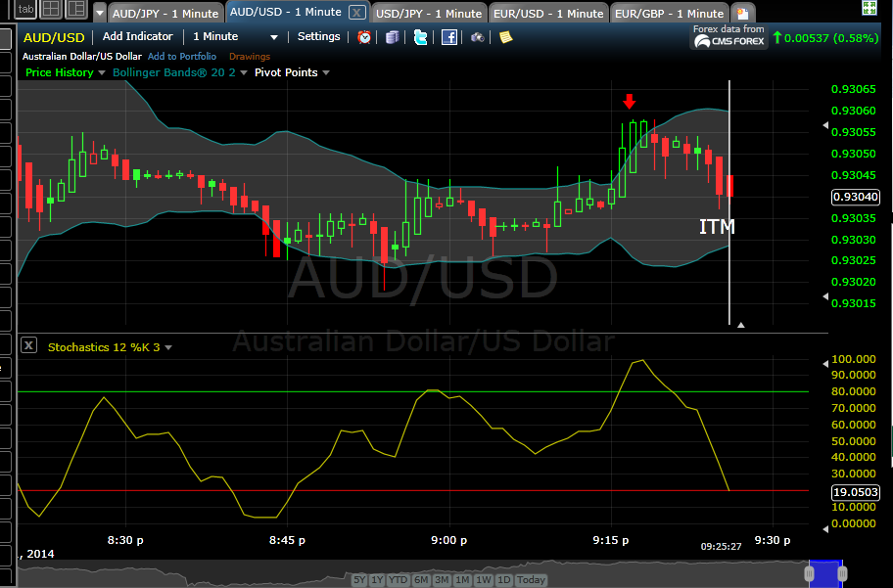Select the four-pane grid layout icon
The image size is (893, 588).
click(x=51, y=9)
